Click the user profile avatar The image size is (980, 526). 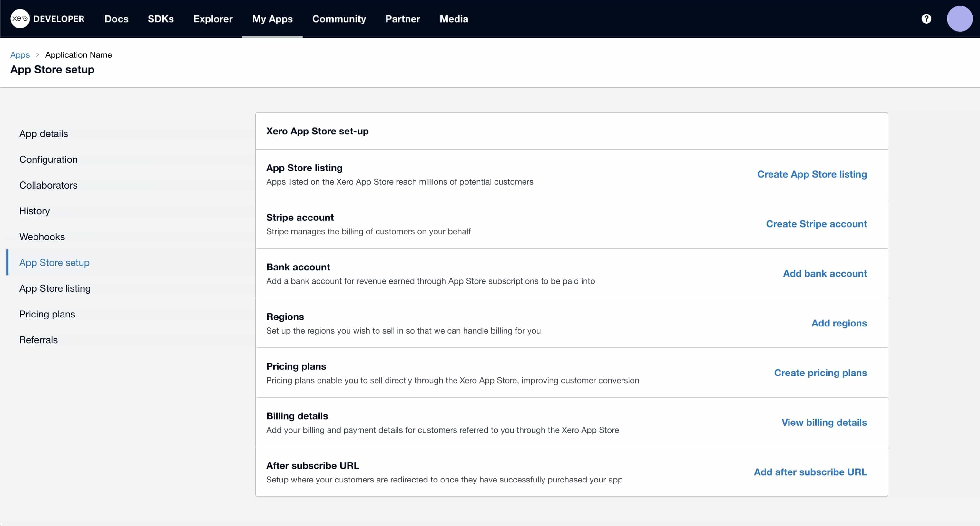coord(960,19)
